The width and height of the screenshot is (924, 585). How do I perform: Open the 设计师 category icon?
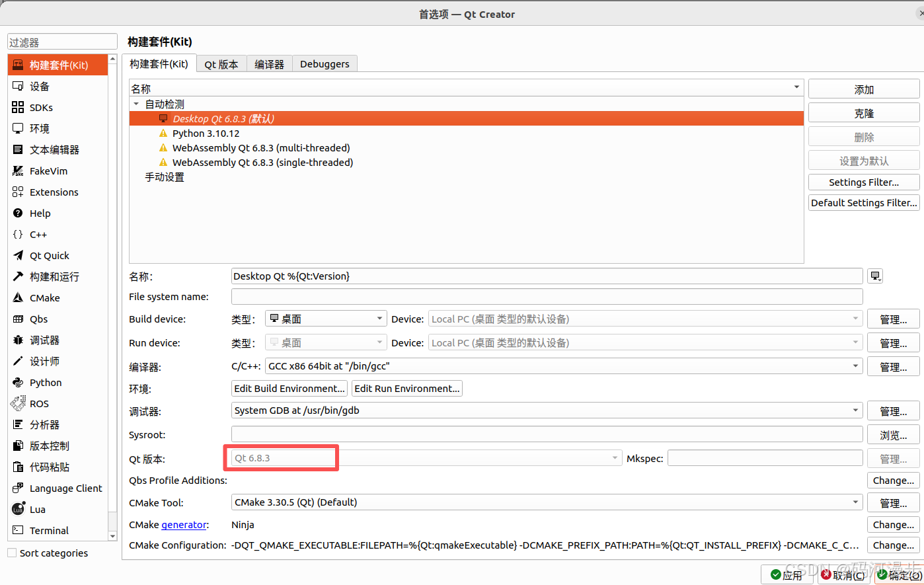pyautogui.click(x=18, y=361)
